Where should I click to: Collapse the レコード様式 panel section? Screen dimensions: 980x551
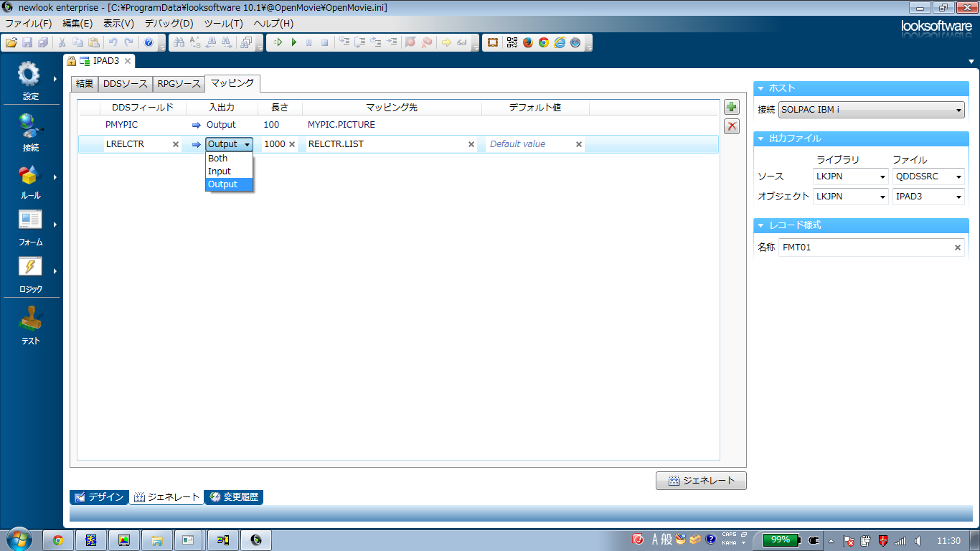click(x=761, y=225)
